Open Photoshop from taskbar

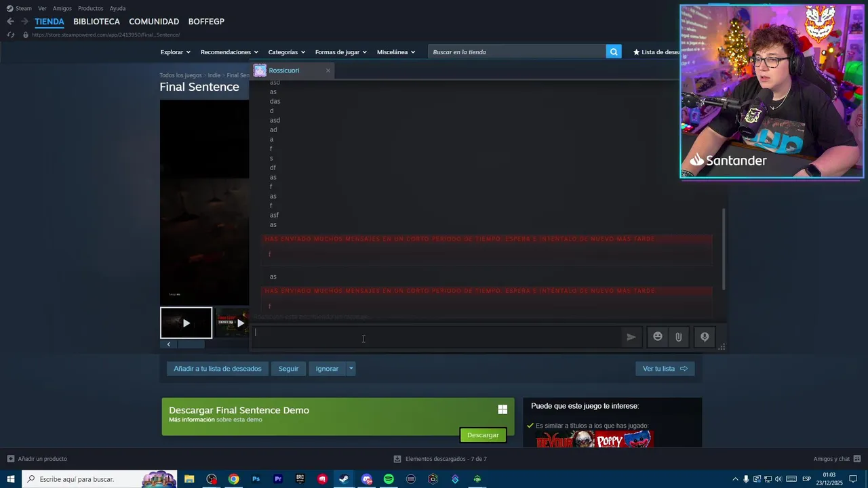coord(256,479)
